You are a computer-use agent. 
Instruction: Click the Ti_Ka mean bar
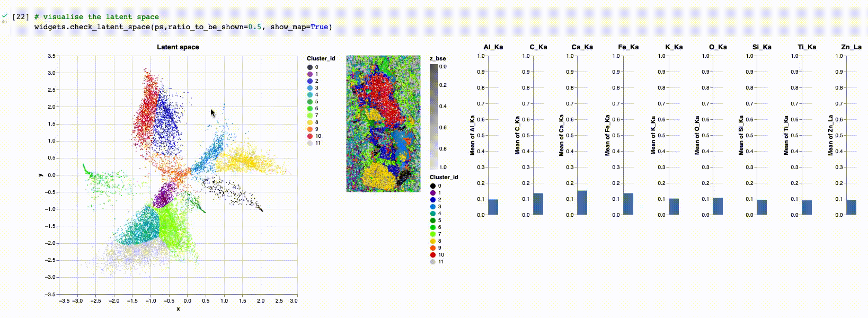click(x=807, y=207)
